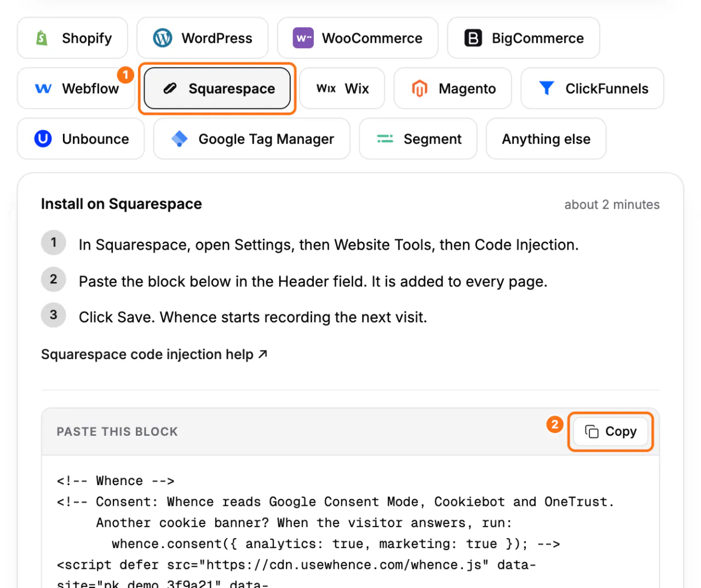
Task: Click the external arrow beside Squarespace help
Action: 263,354
